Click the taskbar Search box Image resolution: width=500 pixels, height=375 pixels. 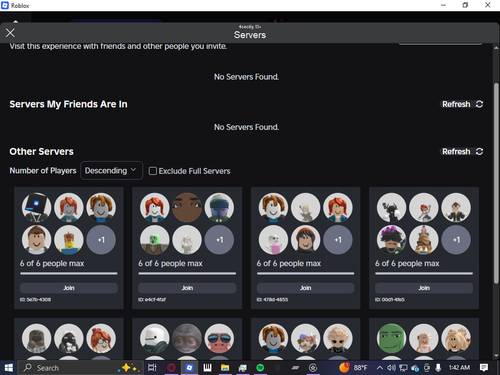pos(80,368)
